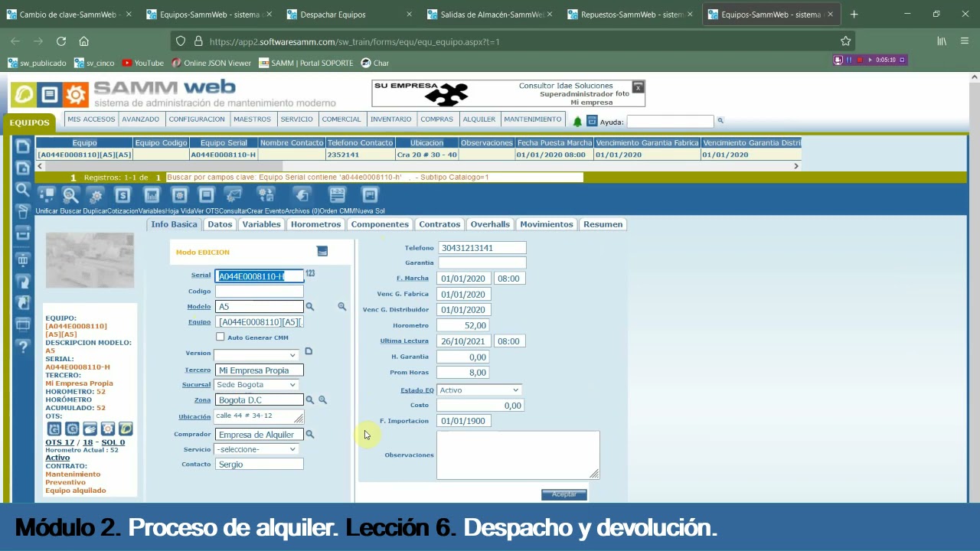Open the INVENTARIO menu
This screenshot has height=551, width=980.
[x=391, y=119]
